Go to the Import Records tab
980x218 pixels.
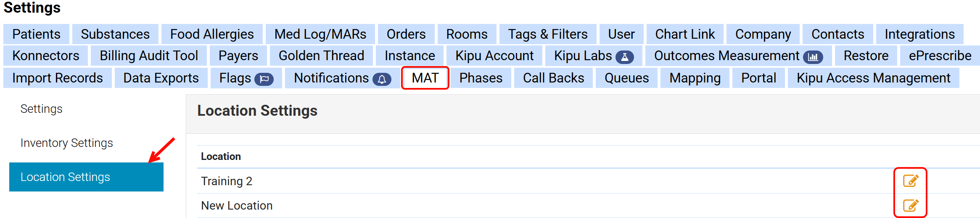[x=58, y=78]
